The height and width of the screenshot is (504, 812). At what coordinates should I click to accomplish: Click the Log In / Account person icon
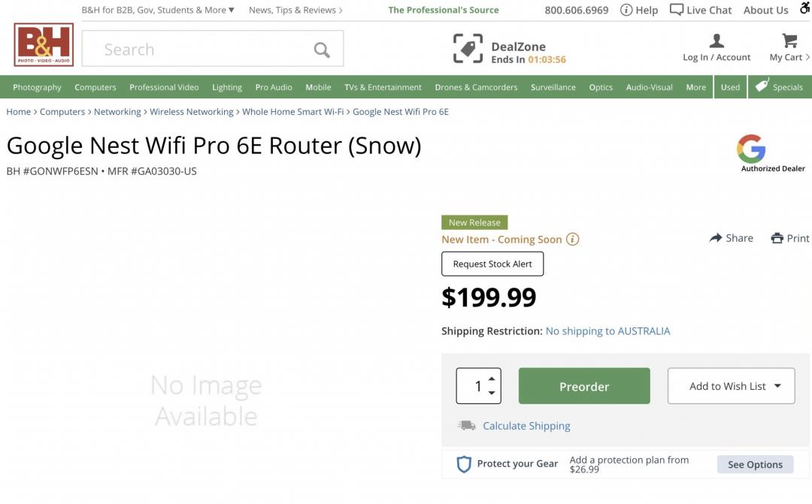click(x=717, y=41)
